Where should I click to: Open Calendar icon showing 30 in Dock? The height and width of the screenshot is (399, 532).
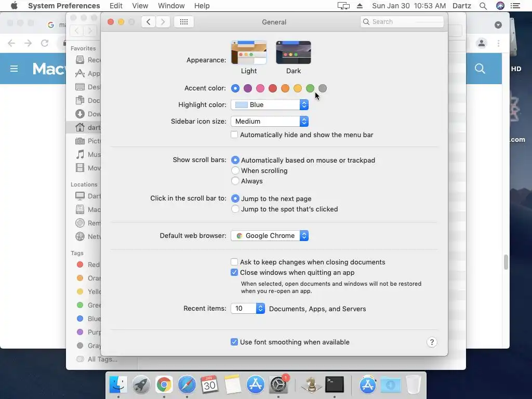pyautogui.click(x=209, y=384)
